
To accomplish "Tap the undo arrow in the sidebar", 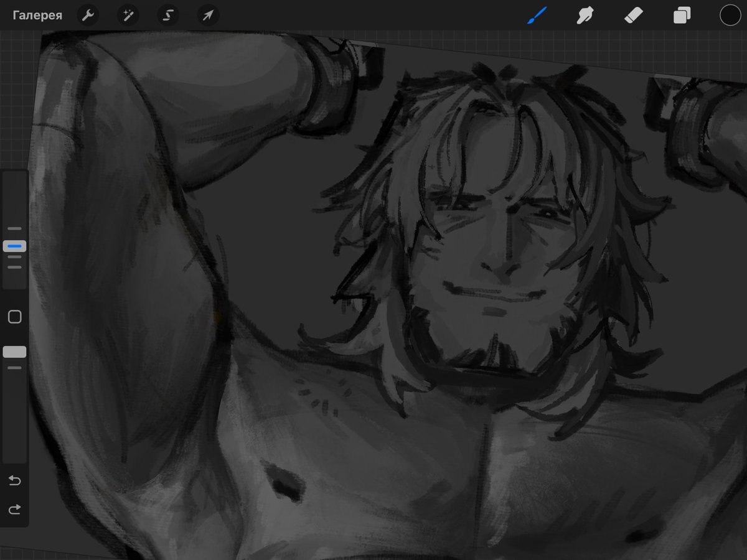I will [x=14, y=480].
